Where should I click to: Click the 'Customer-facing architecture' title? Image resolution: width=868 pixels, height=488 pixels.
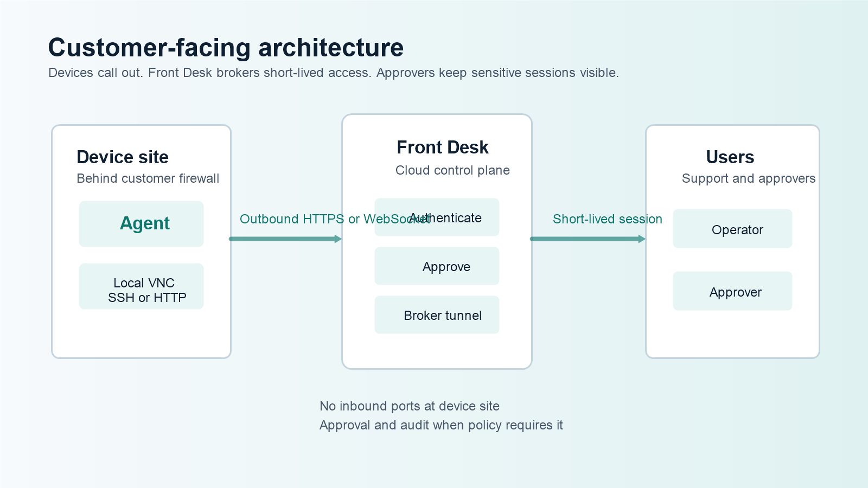click(226, 48)
